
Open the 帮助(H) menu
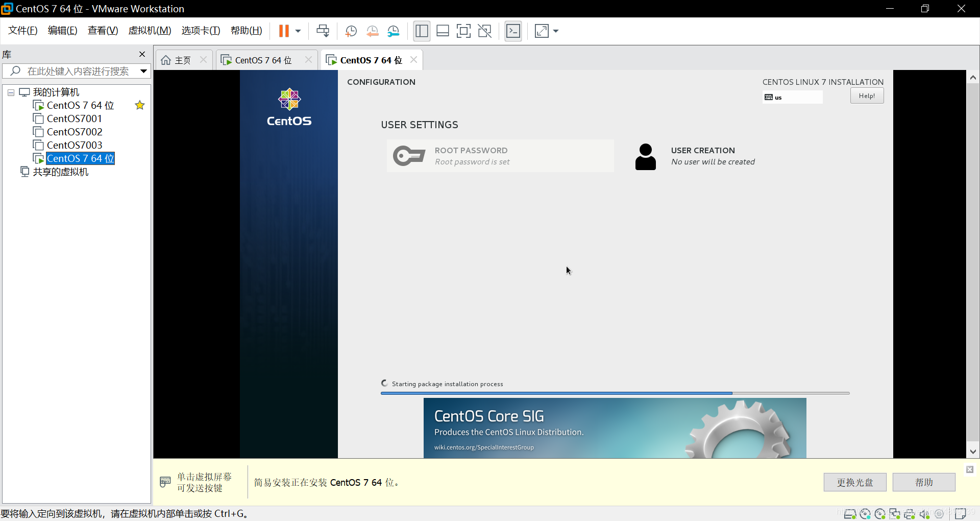pyautogui.click(x=246, y=31)
